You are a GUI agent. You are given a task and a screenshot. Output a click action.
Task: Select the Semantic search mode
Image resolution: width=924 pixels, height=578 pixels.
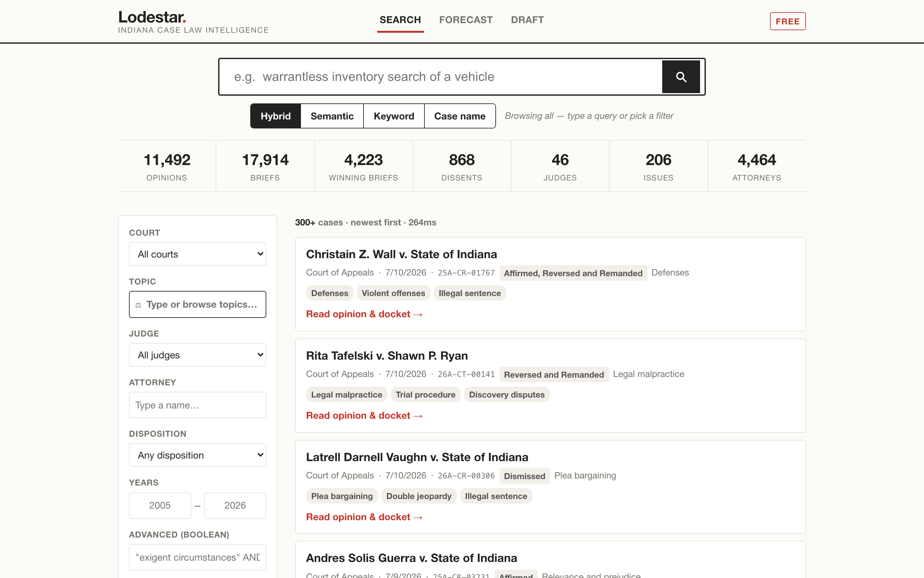pyautogui.click(x=332, y=116)
